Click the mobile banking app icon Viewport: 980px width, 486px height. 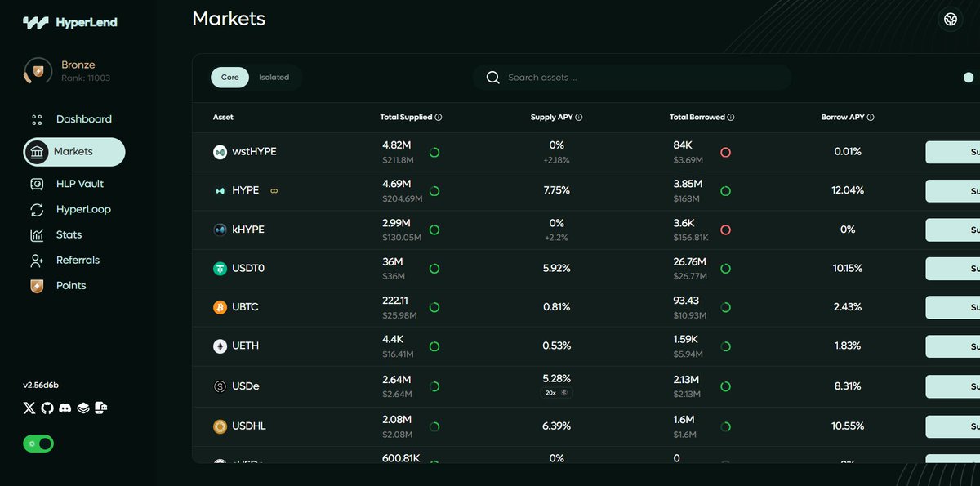pyautogui.click(x=101, y=408)
